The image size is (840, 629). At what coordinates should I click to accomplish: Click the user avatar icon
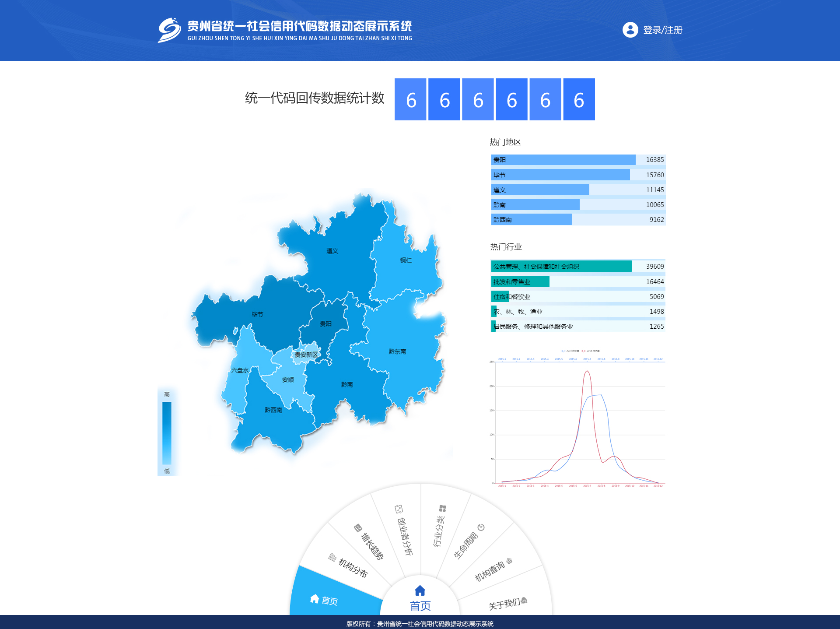[630, 30]
